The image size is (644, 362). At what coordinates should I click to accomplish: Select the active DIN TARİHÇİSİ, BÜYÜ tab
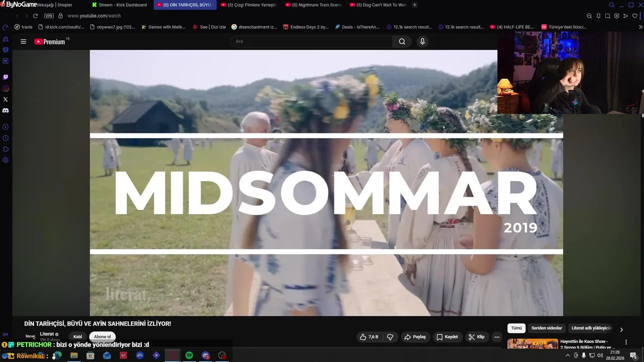coord(184,5)
